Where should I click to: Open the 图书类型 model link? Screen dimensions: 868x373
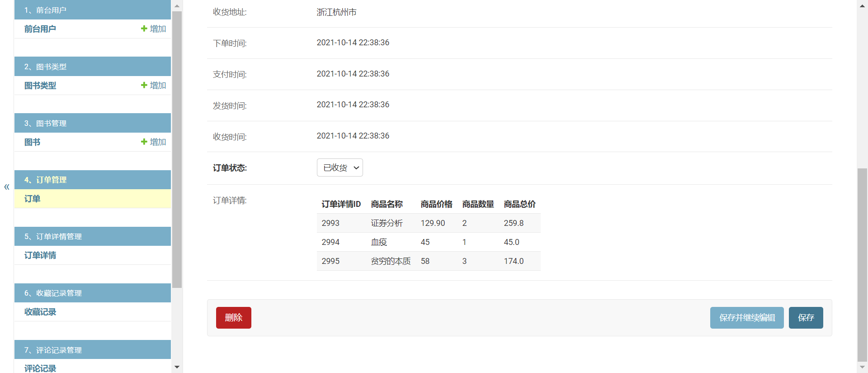(40, 86)
